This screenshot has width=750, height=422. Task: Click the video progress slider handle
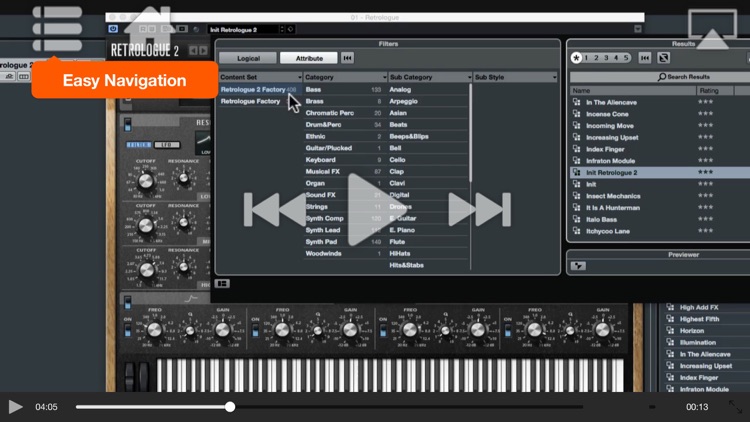(230, 407)
